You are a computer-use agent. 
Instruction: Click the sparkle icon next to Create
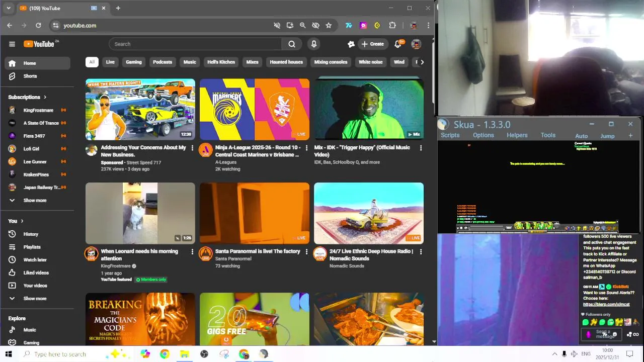coord(351,44)
